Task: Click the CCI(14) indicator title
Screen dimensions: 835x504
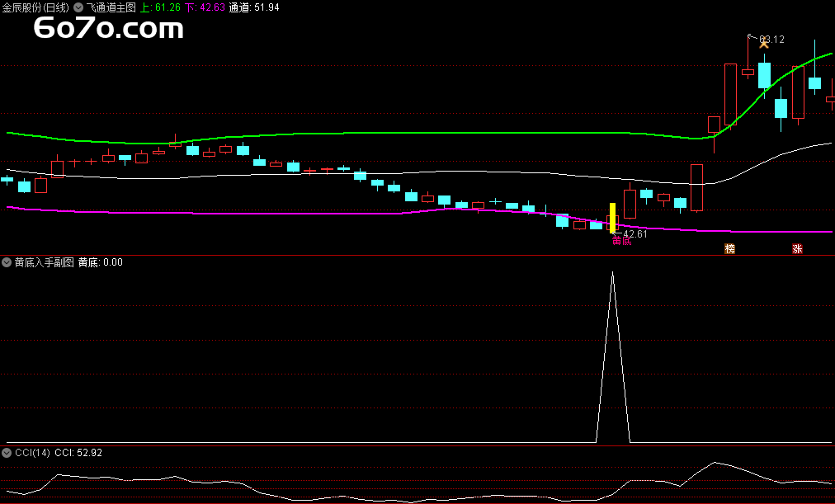Action: pos(32,452)
